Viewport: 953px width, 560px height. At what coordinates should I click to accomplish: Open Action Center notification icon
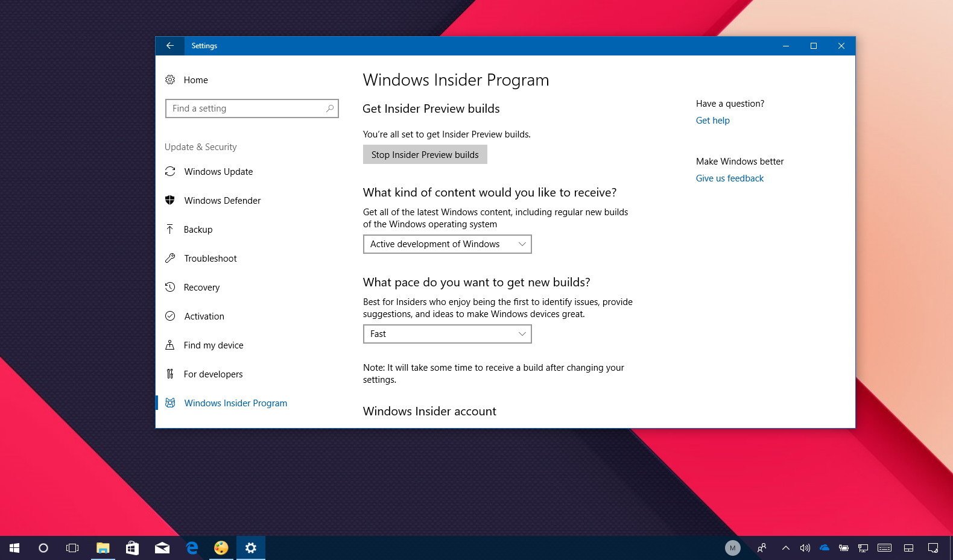pos(933,548)
